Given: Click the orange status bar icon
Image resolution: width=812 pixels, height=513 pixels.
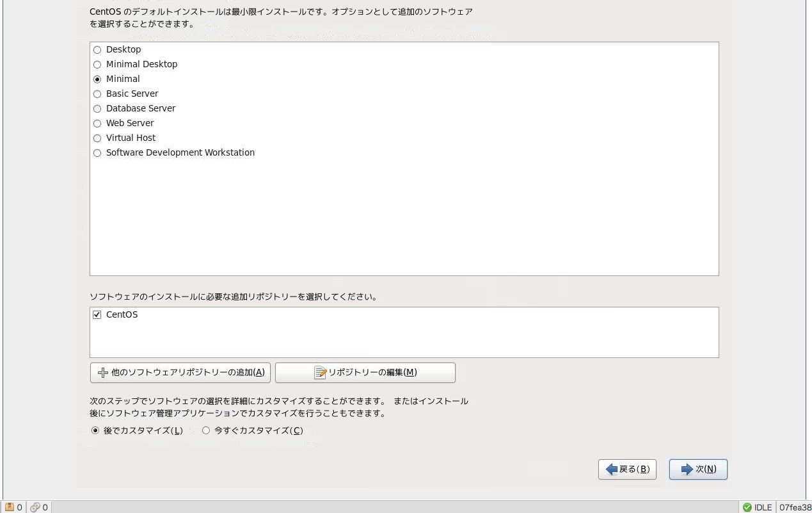Looking at the screenshot, I should pyautogui.click(x=10, y=507).
